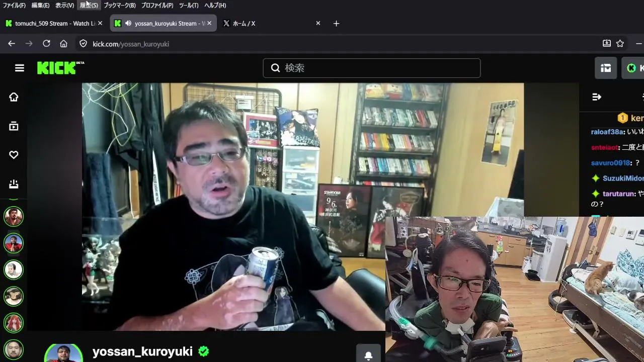Open Following heart icon in sidebar
This screenshot has width=644, height=362.
pyautogui.click(x=14, y=155)
